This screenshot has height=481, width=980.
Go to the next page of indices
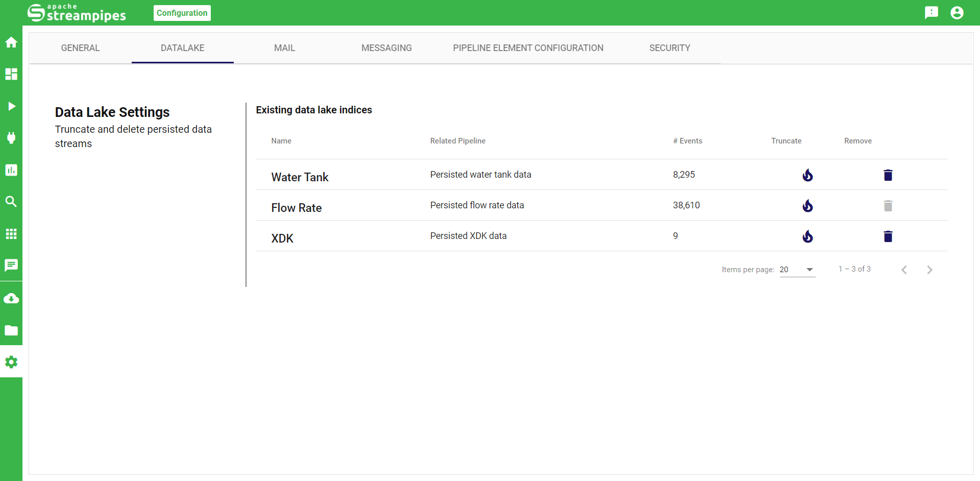[x=929, y=270]
